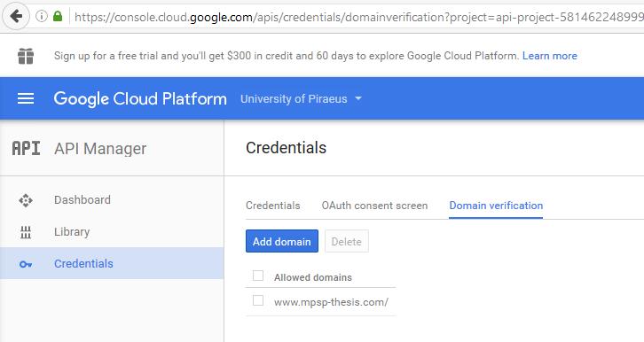
Task: Tick the www.mpsp-thesis.com/ checkbox
Action: pos(258,300)
